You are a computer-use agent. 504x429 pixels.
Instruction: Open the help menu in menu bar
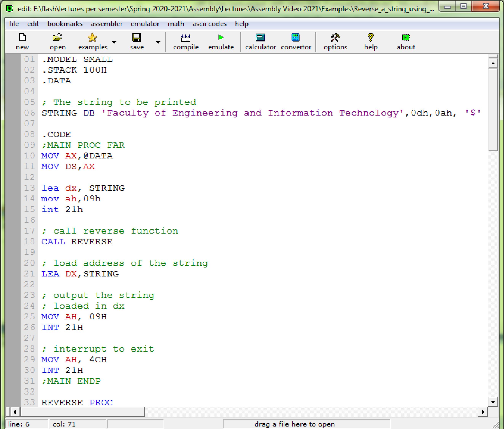(242, 24)
